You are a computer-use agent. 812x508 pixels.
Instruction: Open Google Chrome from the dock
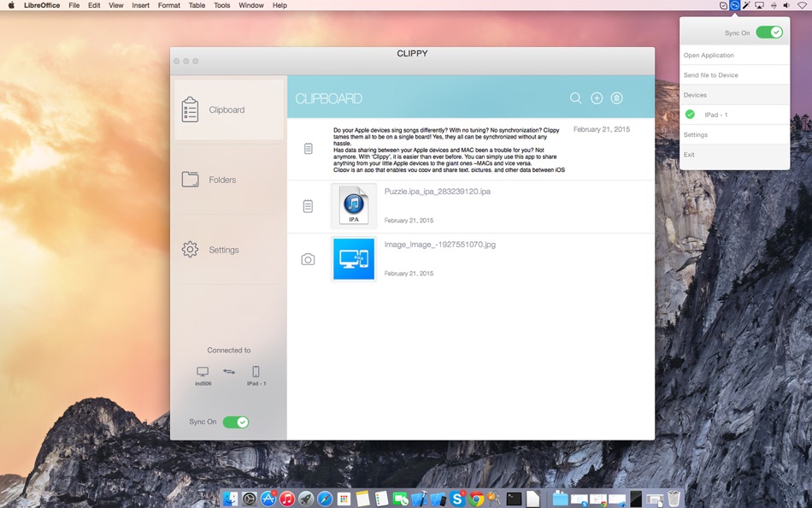476,499
